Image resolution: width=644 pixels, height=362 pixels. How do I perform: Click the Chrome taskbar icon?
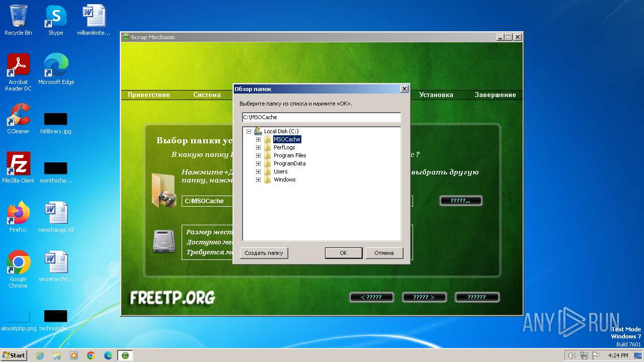(x=91, y=355)
